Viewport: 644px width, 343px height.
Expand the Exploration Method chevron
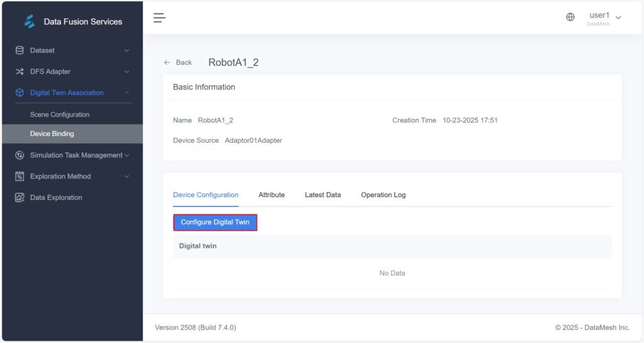click(x=126, y=176)
